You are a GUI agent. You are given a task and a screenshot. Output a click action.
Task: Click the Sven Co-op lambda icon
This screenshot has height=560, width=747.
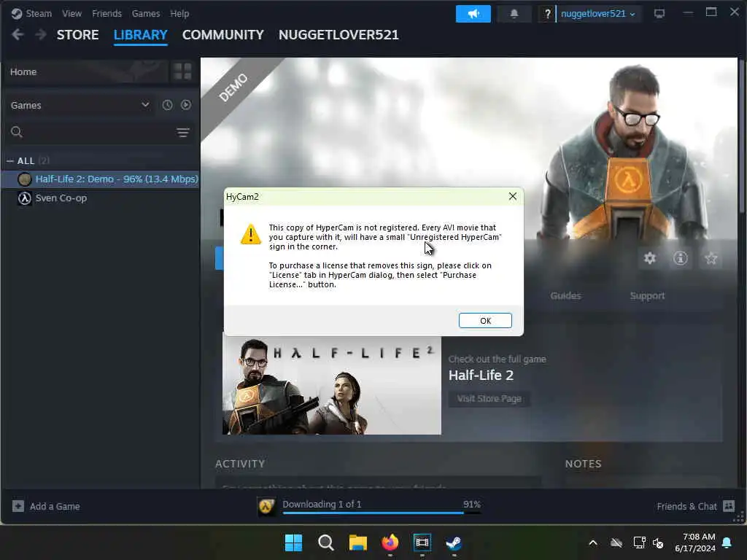click(x=25, y=198)
